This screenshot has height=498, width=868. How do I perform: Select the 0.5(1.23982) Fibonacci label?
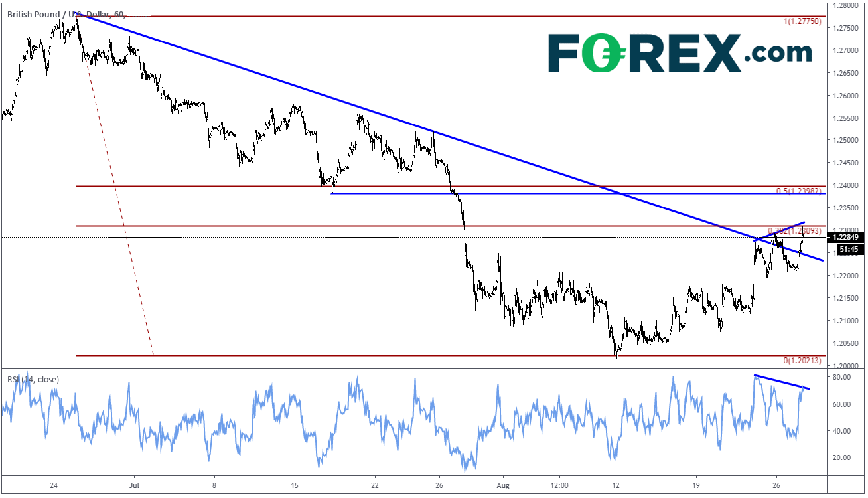pos(800,191)
